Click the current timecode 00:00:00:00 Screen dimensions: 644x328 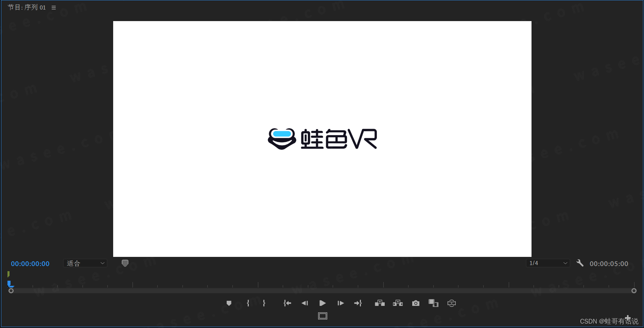(x=30, y=264)
